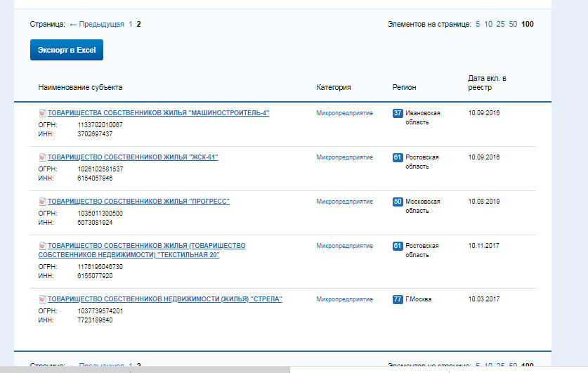The height and width of the screenshot is (373, 588).
Task: Click the document icon beside ЖСК-61 entry
Action: (42, 157)
